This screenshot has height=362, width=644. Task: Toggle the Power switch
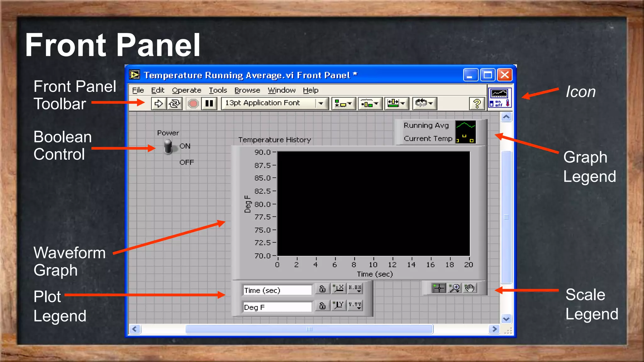click(x=169, y=147)
